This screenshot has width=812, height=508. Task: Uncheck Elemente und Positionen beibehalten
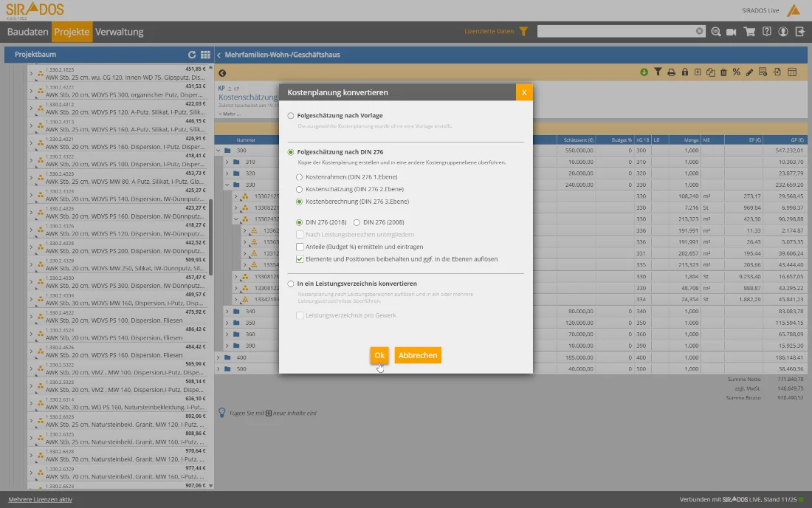coord(300,259)
